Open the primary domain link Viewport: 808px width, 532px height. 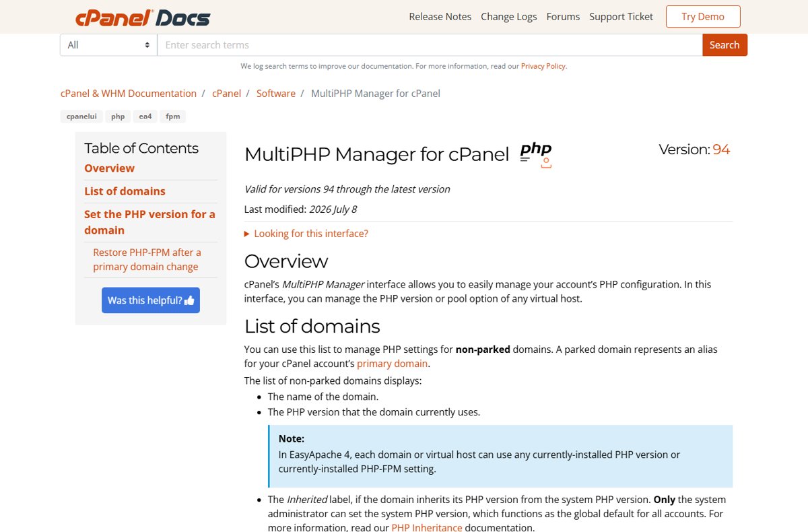pos(392,364)
